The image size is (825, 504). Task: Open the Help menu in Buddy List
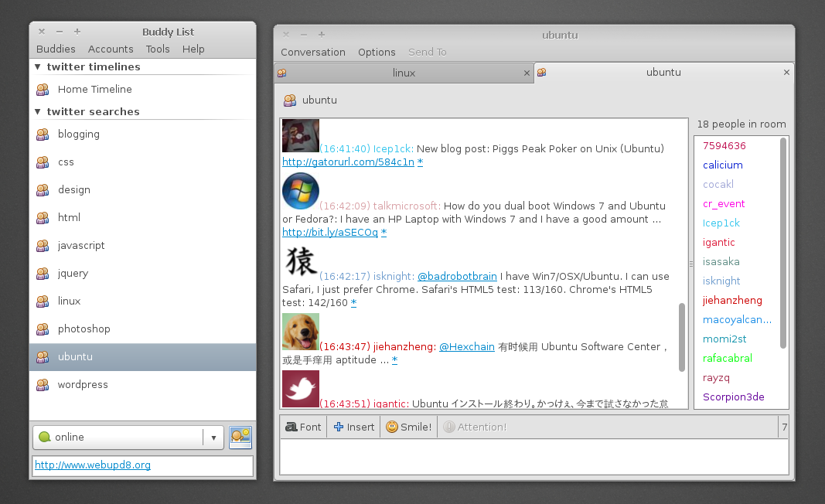193,49
